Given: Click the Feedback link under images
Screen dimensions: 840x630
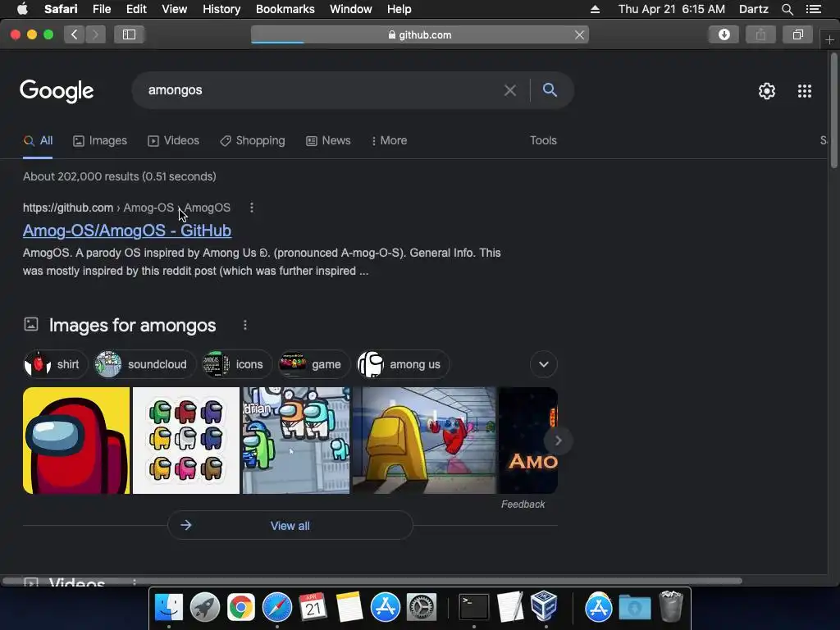Looking at the screenshot, I should (523, 504).
